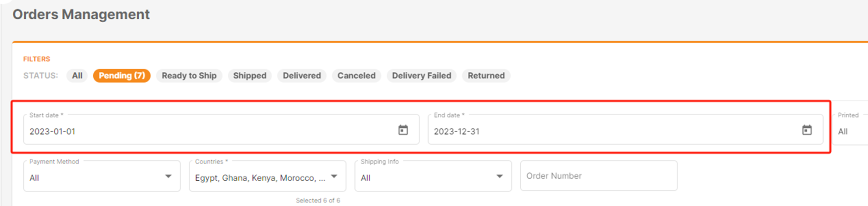This screenshot has width=868, height=206.
Task: Expand the Shipping Info dropdown arrow
Action: pyautogui.click(x=500, y=176)
